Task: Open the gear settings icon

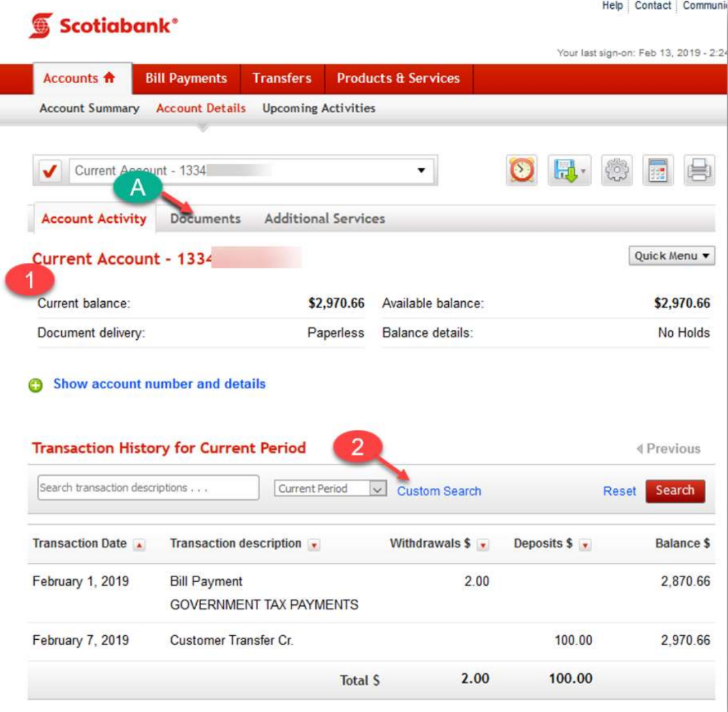Action: pyautogui.click(x=616, y=170)
